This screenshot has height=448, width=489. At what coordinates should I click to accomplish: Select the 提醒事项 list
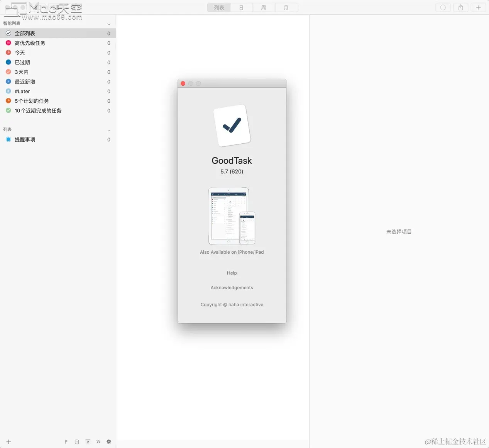point(58,139)
